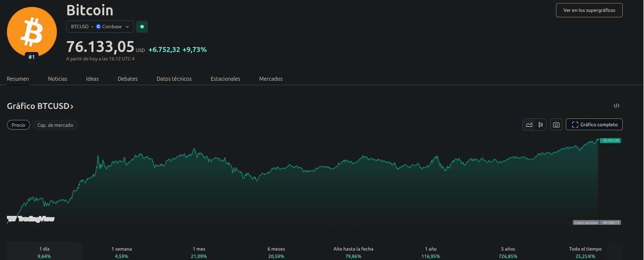
Task: Switch chart to Cap. de mercado
Action: pyautogui.click(x=55, y=125)
